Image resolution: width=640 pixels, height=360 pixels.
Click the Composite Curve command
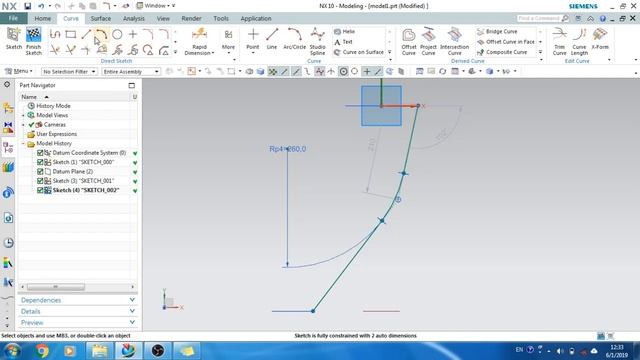point(502,52)
